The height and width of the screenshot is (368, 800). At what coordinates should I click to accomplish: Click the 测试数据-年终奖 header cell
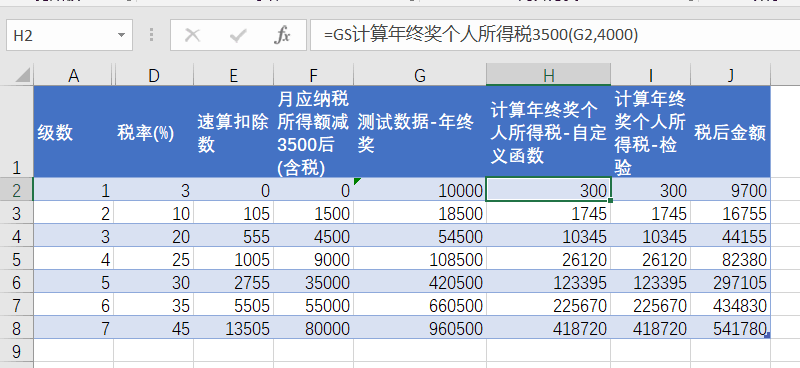point(420,132)
